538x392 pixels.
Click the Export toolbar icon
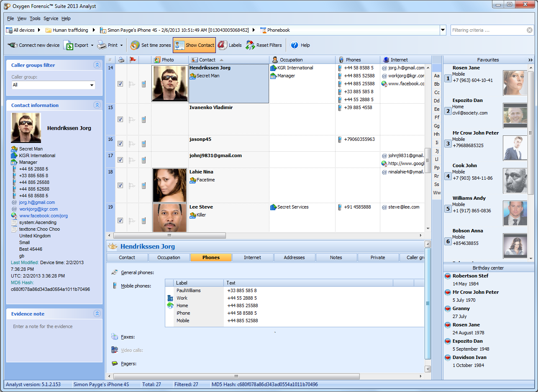[x=69, y=45]
